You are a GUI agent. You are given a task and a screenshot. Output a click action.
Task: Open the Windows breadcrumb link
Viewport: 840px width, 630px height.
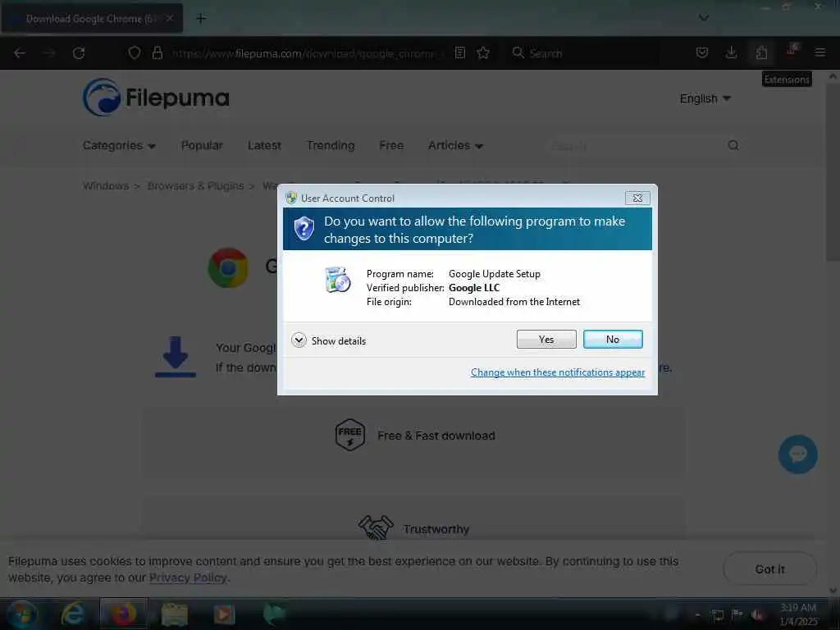pyautogui.click(x=106, y=186)
